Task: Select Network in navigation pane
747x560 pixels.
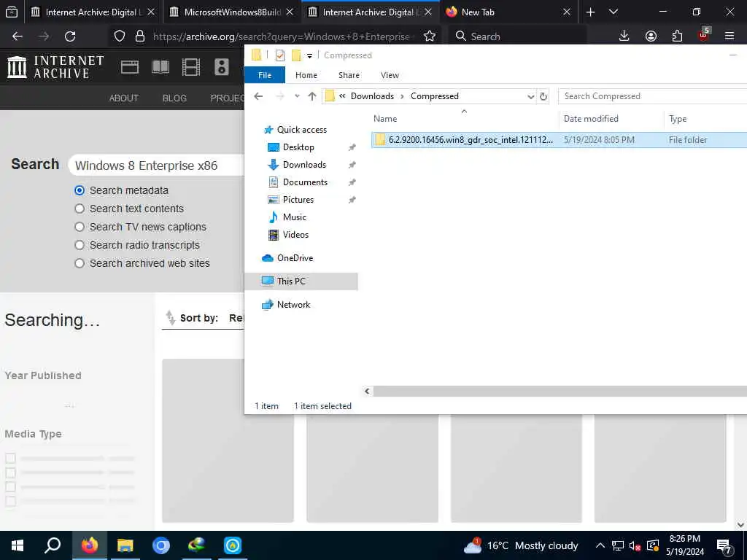Action: click(x=293, y=305)
